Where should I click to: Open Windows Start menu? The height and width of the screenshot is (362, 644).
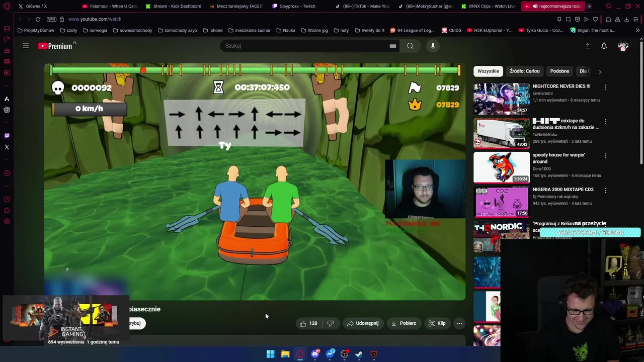[270, 354]
